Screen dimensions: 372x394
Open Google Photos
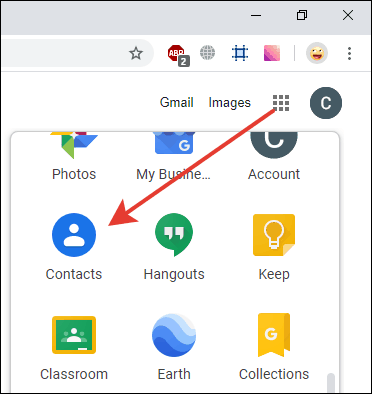coord(74,145)
